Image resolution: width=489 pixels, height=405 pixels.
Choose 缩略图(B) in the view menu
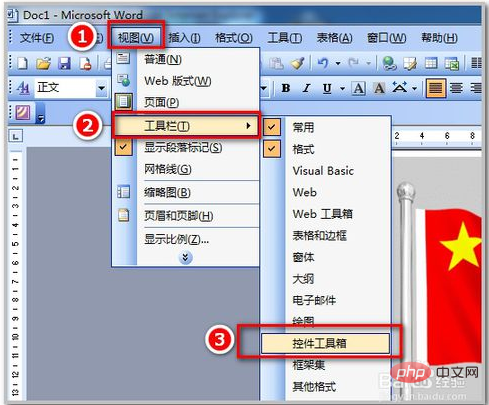coord(186,192)
